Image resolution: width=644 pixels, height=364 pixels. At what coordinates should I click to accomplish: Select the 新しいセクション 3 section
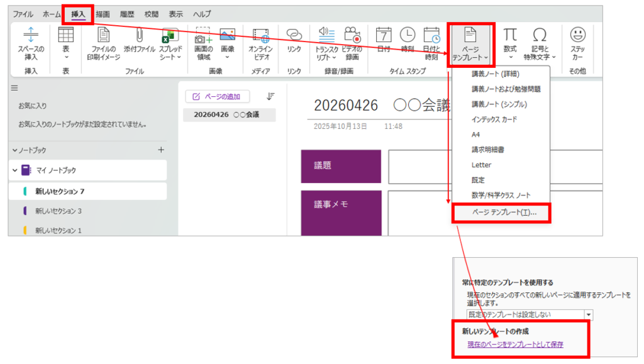point(58,211)
